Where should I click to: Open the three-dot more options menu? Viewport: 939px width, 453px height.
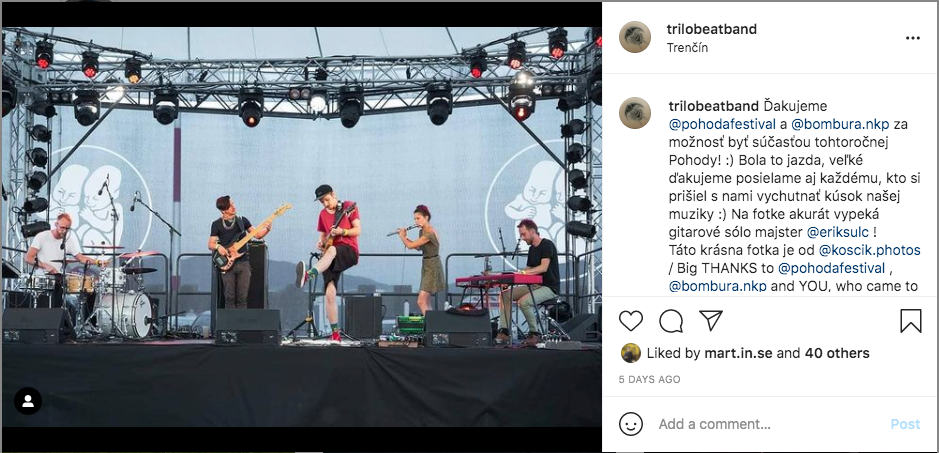[912, 38]
